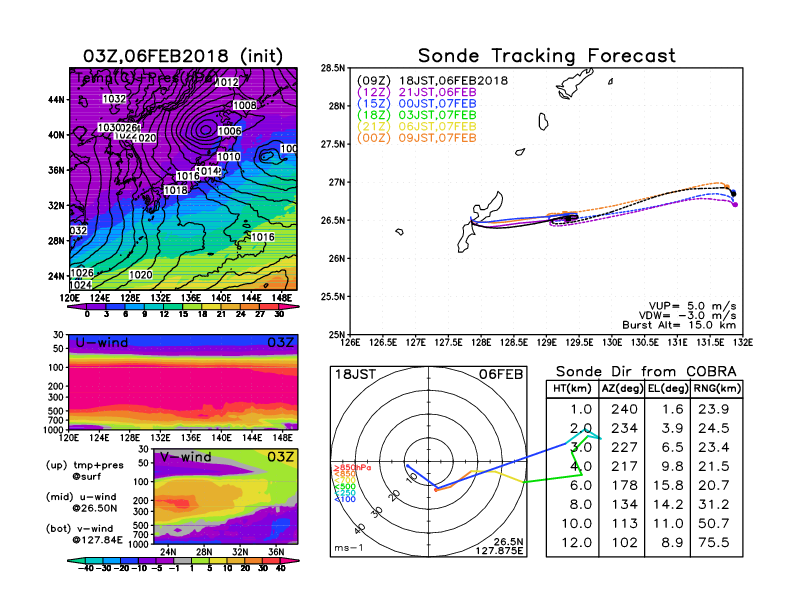Image resolution: width=792 pixels, height=612 pixels.
Task: Click the "06FEB" label on the polar plot
Action: click(501, 375)
